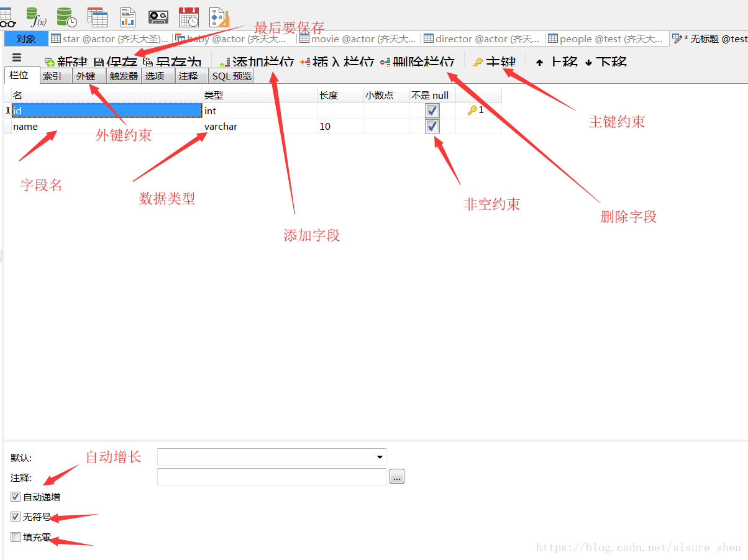The height and width of the screenshot is (560, 748).
Task: Open the f(x) function tool icon
Action: (x=37, y=17)
